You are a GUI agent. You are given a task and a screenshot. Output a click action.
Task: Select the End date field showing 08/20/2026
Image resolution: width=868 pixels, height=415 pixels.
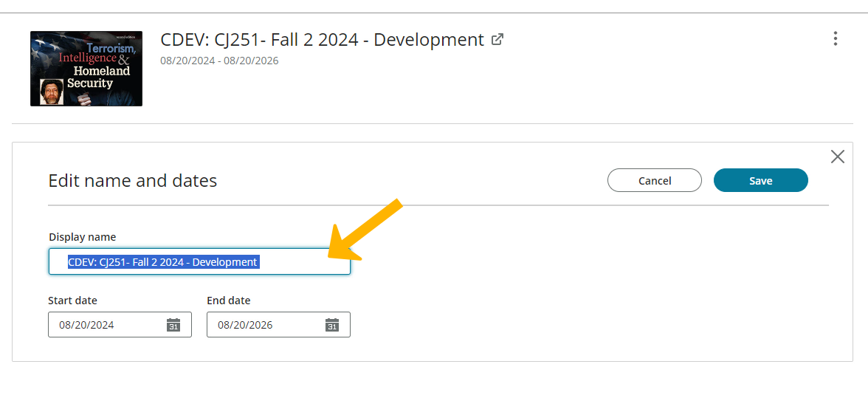(x=278, y=325)
